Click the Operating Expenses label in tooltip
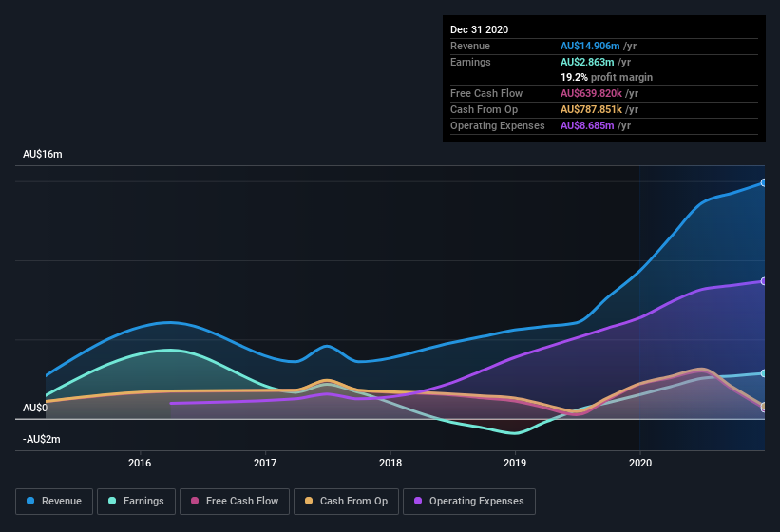780x532 pixels. pos(498,125)
